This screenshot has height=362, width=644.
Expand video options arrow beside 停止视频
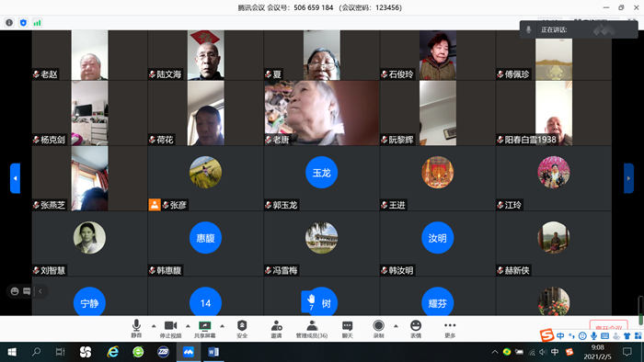tap(188, 326)
